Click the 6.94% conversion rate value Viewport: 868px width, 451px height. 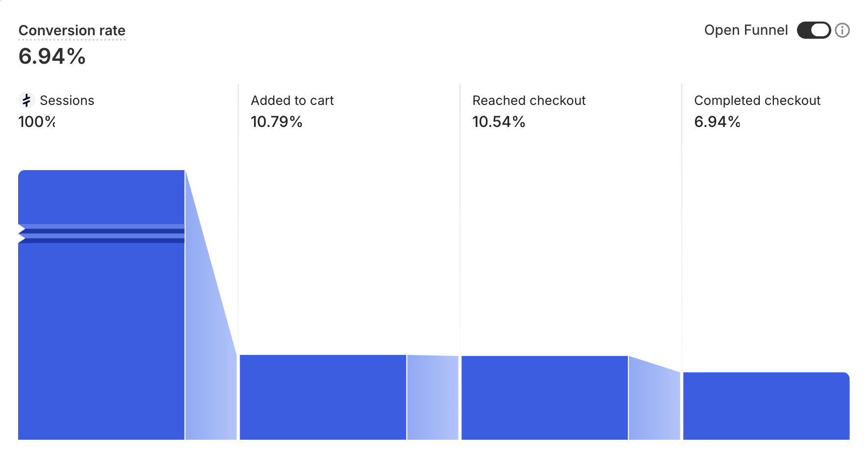click(x=52, y=56)
